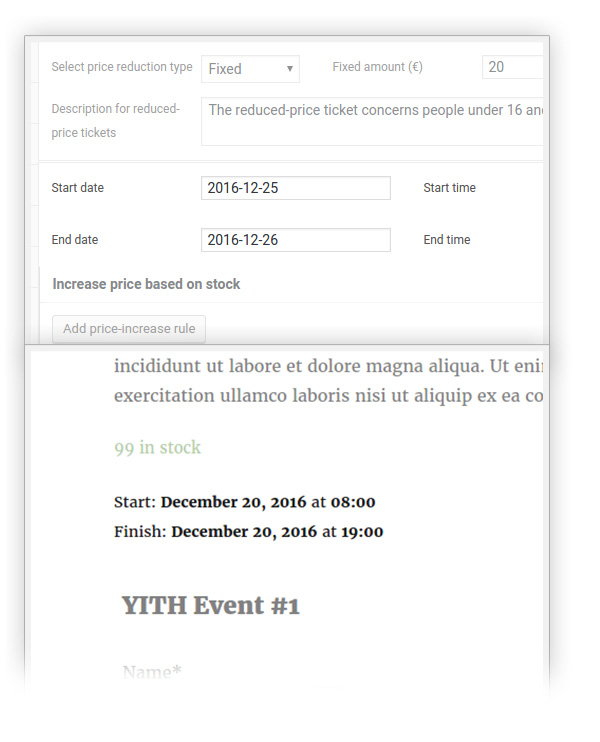Click the lorem ipsum description paragraph
The image size is (600, 742).
[x=328, y=381]
